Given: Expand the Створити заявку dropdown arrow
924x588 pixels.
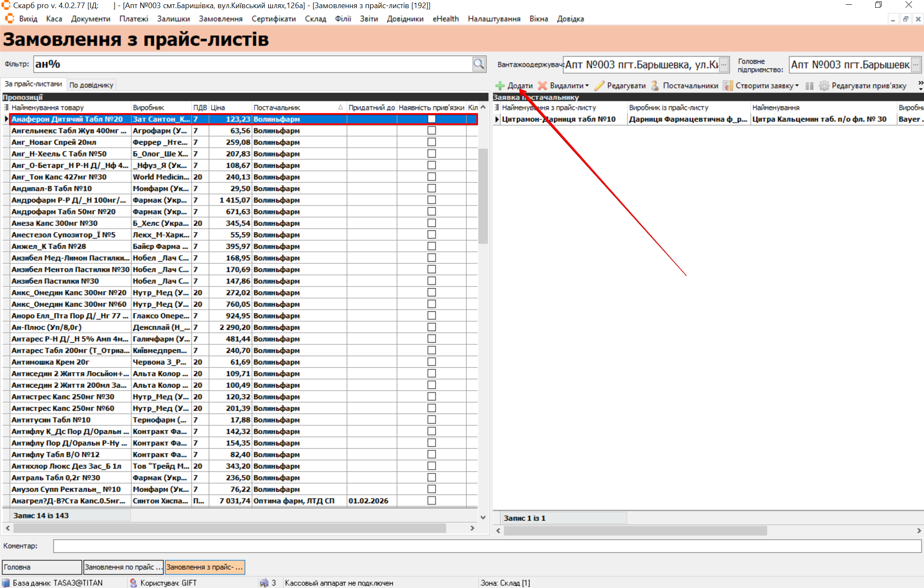Looking at the screenshot, I should click(797, 86).
